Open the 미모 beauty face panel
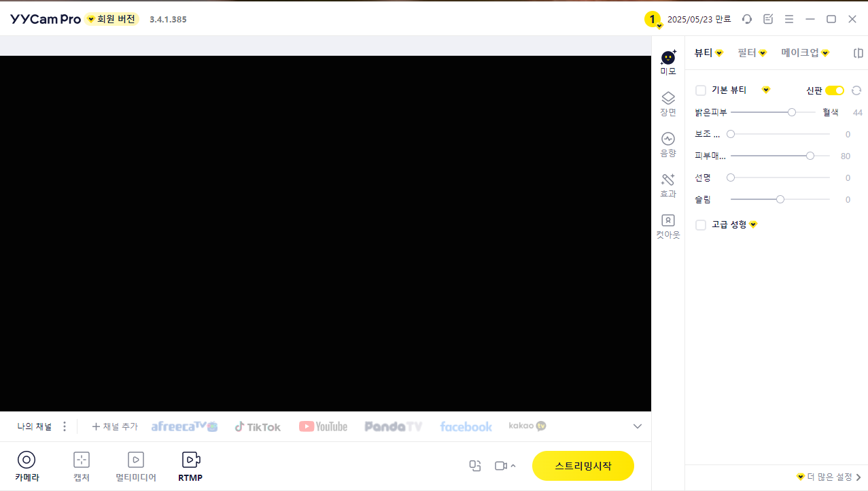The height and width of the screenshot is (491, 868). point(668,62)
